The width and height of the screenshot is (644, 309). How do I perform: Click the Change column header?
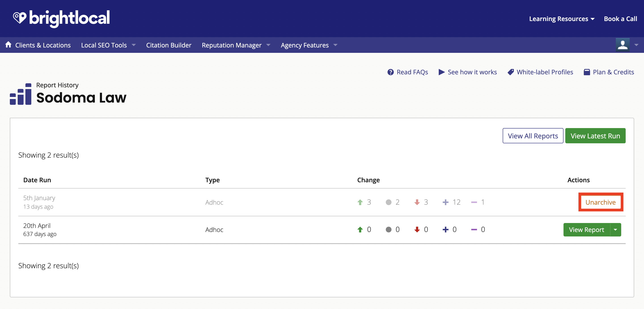click(x=368, y=180)
